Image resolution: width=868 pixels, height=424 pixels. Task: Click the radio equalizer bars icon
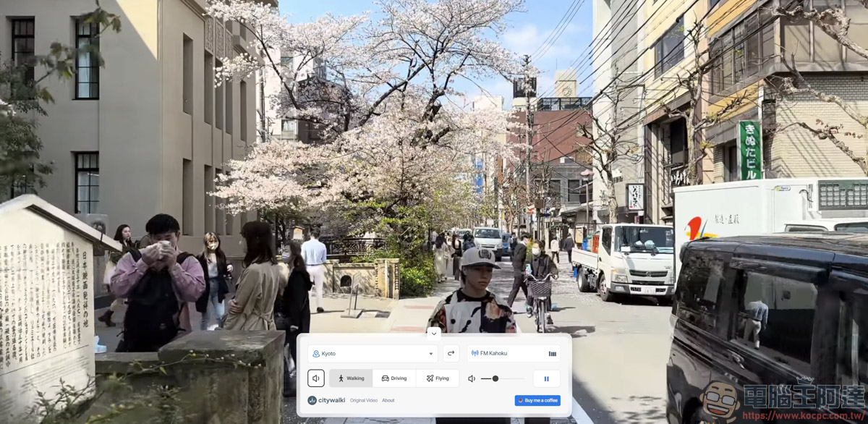[553, 354]
